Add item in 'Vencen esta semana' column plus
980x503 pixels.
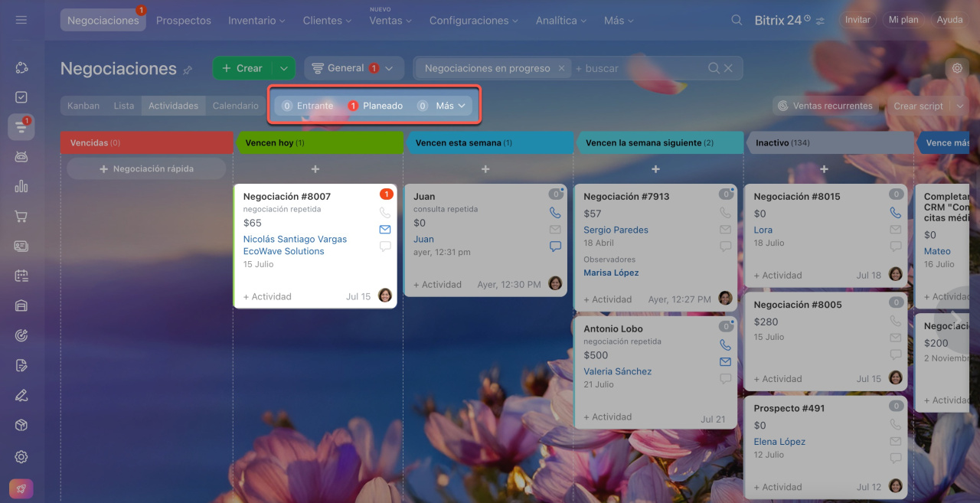click(485, 169)
